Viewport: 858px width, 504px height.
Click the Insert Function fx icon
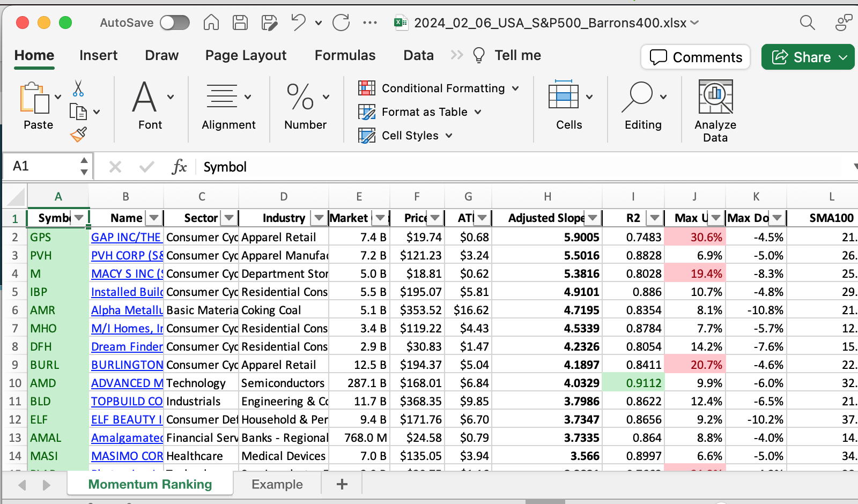pyautogui.click(x=179, y=167)
